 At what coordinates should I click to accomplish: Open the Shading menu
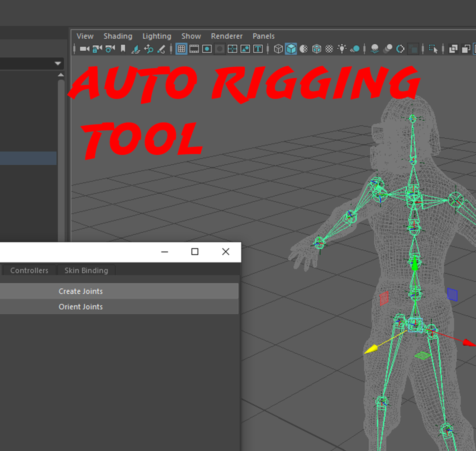pos(118,36)
